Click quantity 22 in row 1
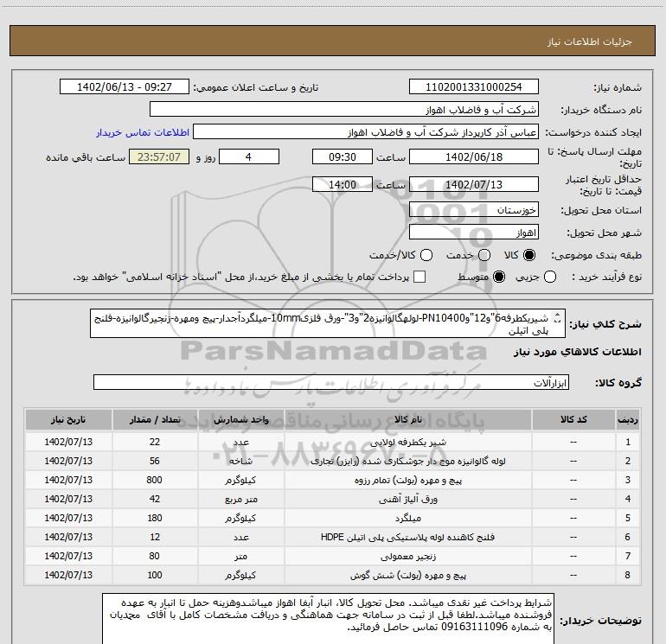The height and width of the screenshot is (644, 666). (155, 442)
